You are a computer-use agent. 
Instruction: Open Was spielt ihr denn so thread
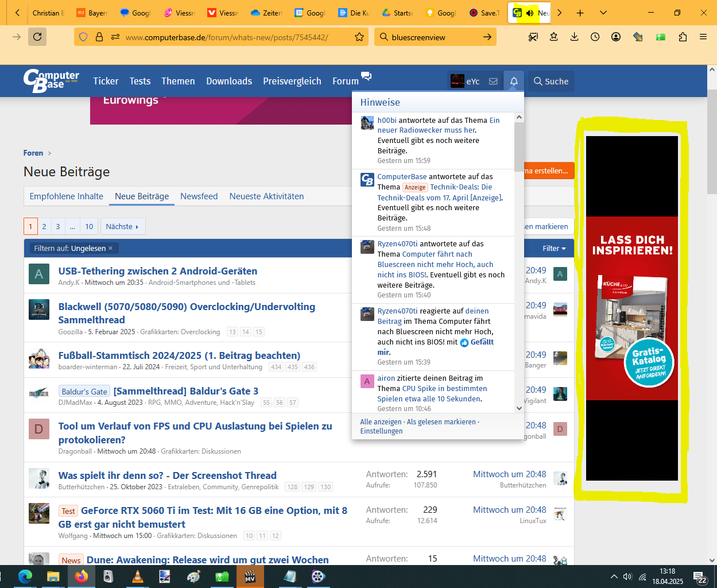[x=168, y=475]
